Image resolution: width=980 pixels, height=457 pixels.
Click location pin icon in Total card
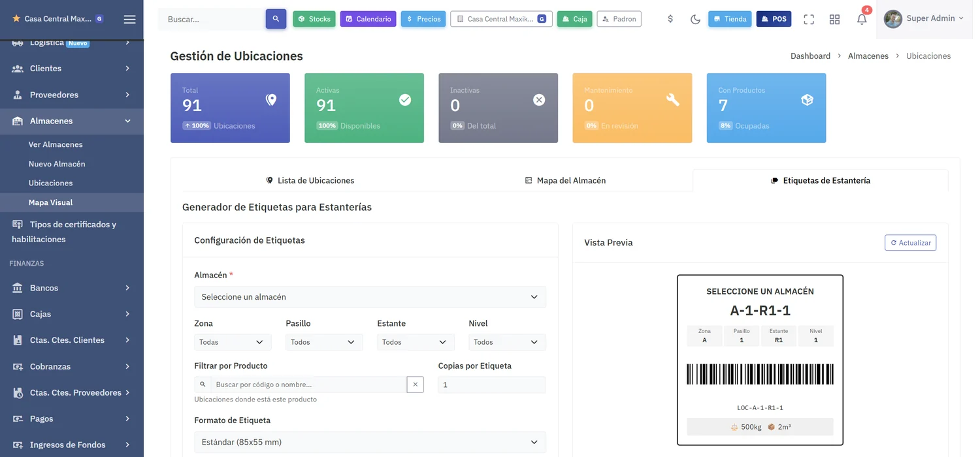[271, 100]
